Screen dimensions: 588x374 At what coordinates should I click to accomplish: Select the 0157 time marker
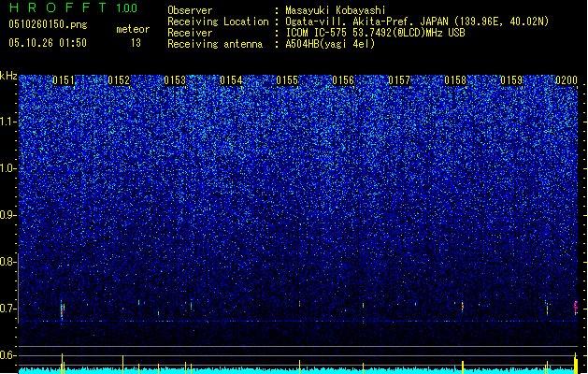[x=399, y=80]
